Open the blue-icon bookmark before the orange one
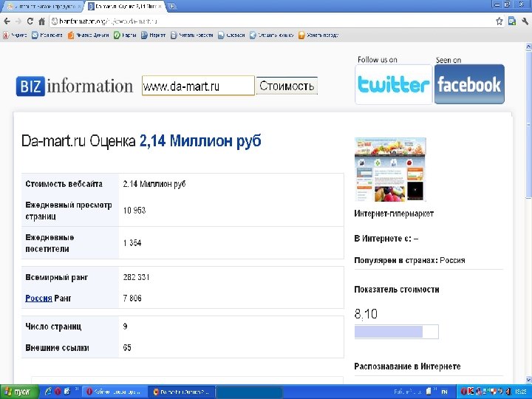532x399 pixels. [271, 35]
